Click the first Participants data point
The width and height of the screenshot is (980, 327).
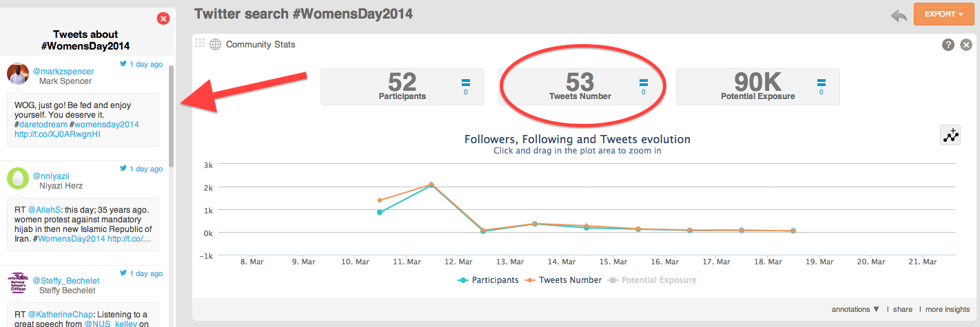(380, 212)
